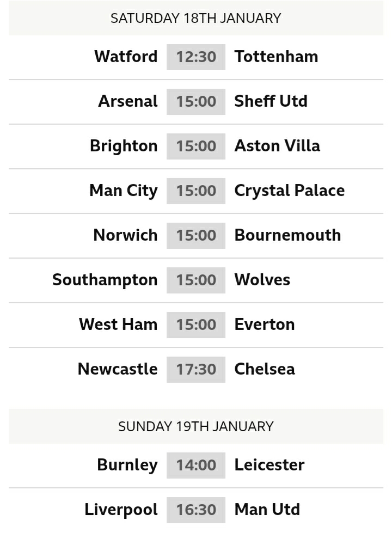Open Aston Villa team link
This screenshot has width=392, height=539.
pyautogui.click(x=277, y=146)
